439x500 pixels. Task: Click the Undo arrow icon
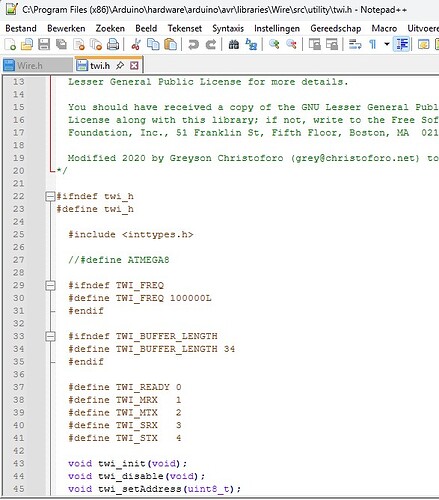coord(193,44)
